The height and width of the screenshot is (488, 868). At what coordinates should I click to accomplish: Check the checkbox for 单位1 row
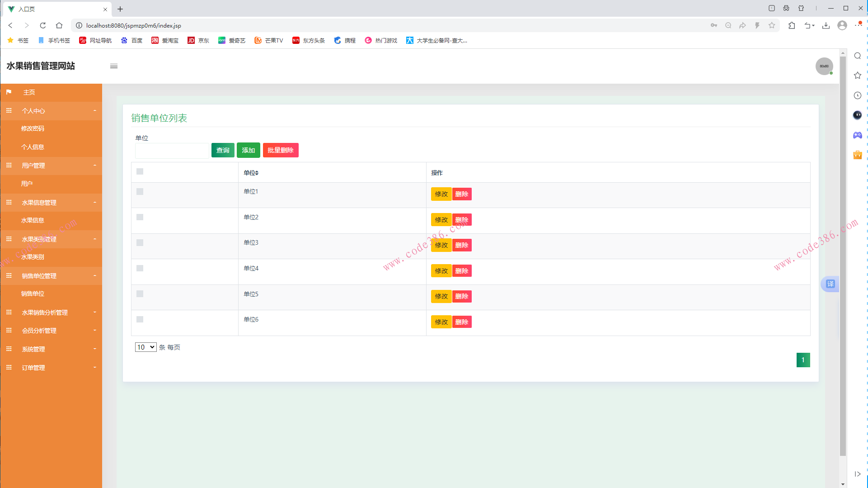click(140, 192)
